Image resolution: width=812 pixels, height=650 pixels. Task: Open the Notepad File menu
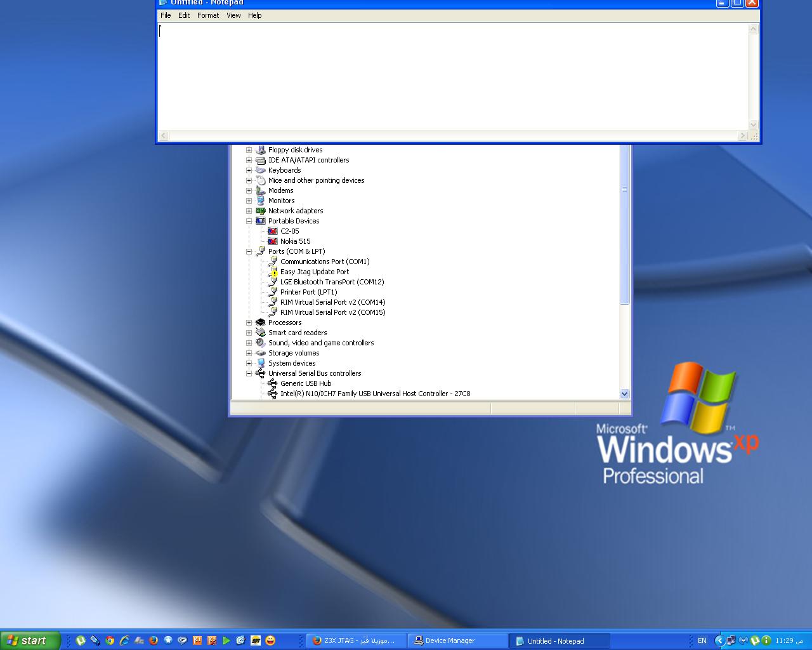[166, 15]
